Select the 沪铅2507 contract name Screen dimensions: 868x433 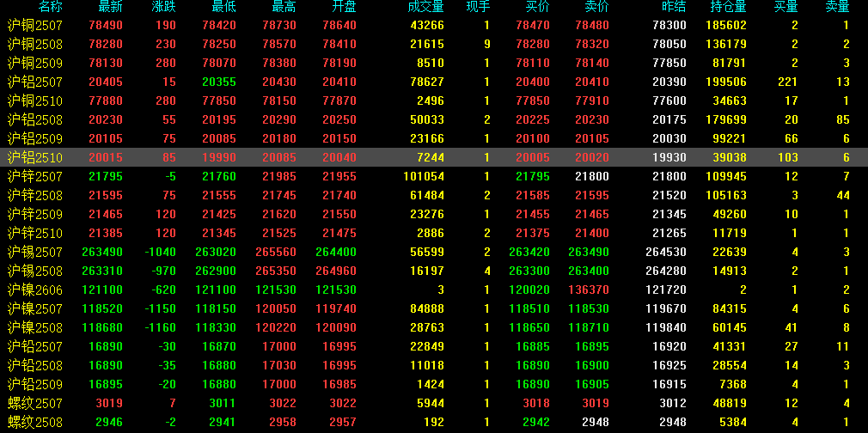[x=35, y=346]
